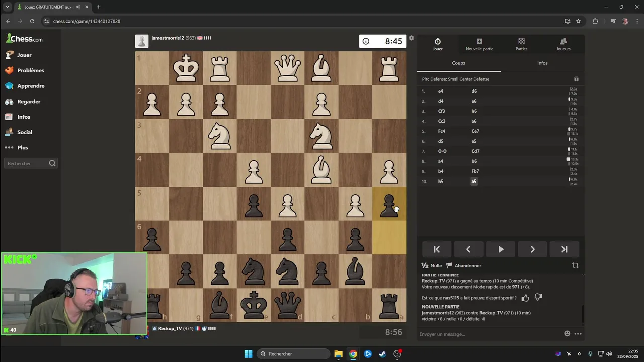This screenshot has height=362, width=644.
Task: Open board settings gear icon
Action: (411, 38)
